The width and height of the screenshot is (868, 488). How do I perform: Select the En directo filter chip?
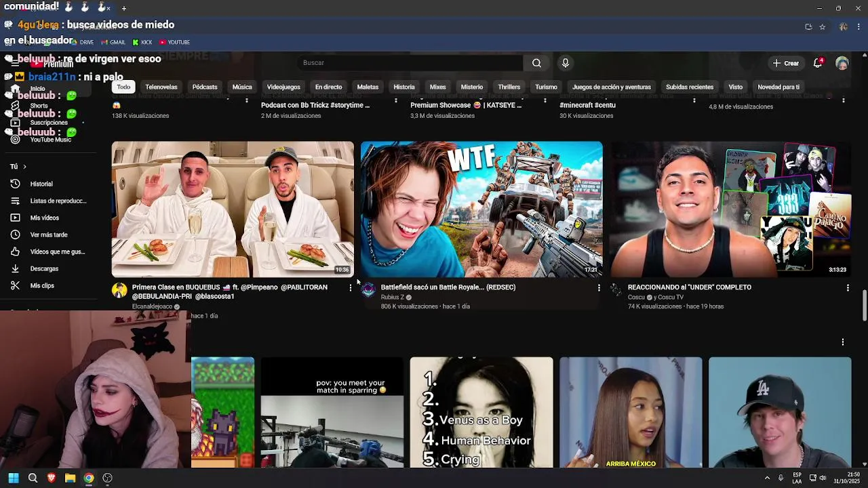pos(328,87)
